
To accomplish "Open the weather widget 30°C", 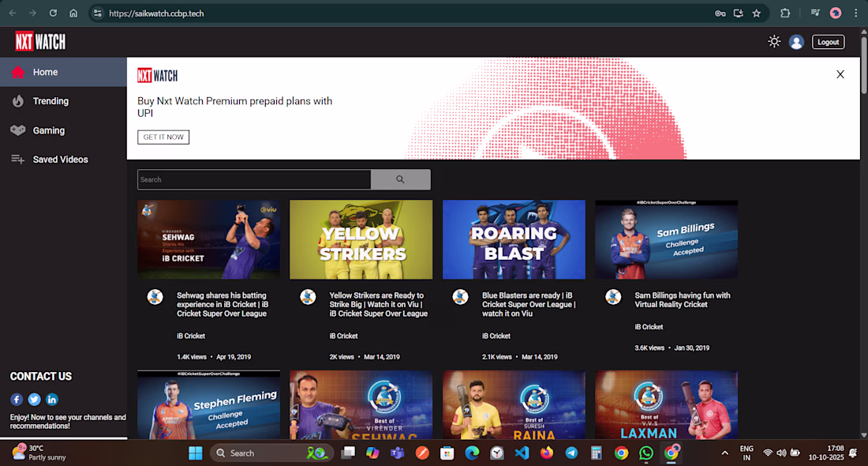I will [39, 453].
